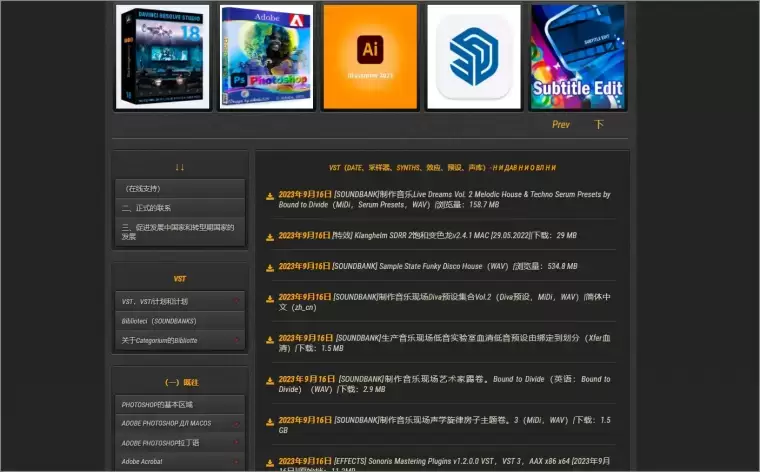Open the Adobe Photoshop box thumbnail
Viewport: 760px width, 472px height.
click(267, 57)
